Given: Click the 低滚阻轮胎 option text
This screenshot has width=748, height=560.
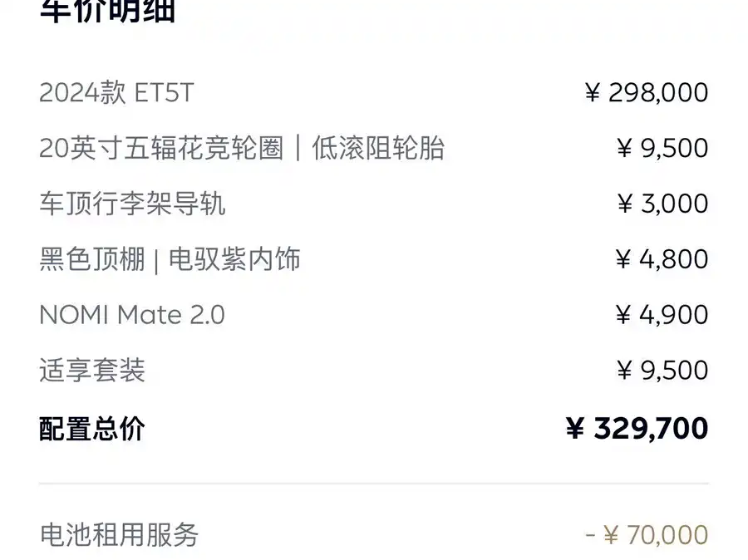Looking at the screenshot, I should (x=378, y=149).
